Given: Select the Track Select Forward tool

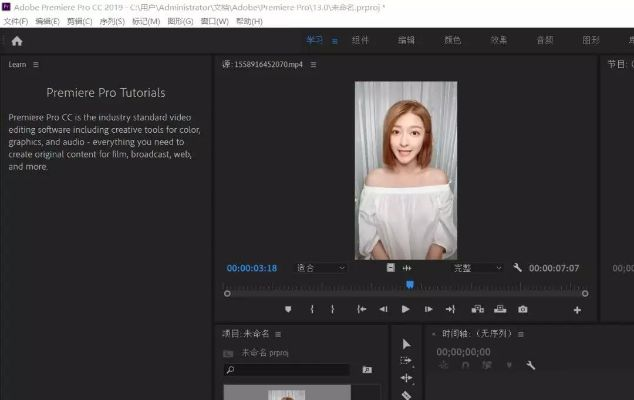Looking at the screenshot, I should click(406, 361).
